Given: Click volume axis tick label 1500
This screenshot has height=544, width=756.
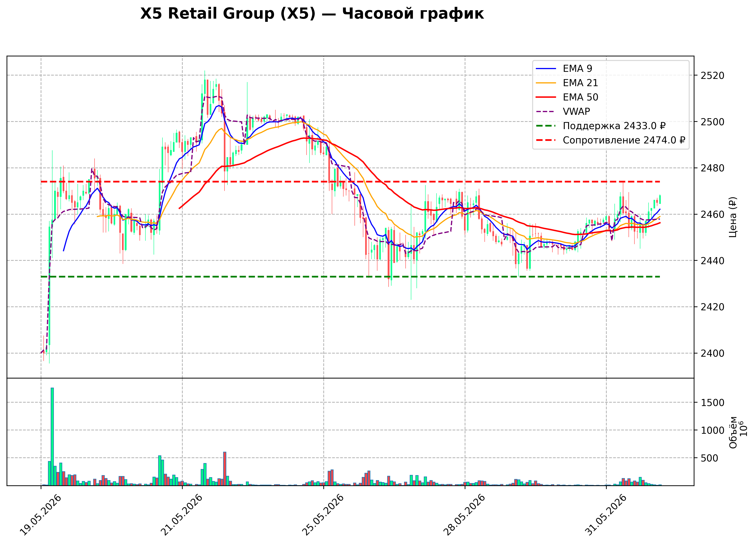Looking at the screenshot, I should click(x=712, y=403).
